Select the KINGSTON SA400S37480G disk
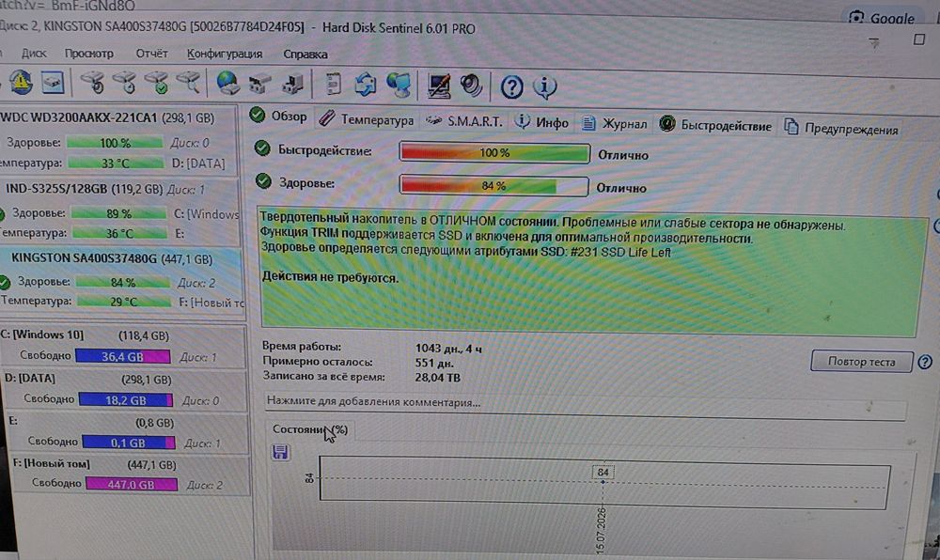Image resolution: width=940 pixels, height=560 pixels. click(121, 282)
